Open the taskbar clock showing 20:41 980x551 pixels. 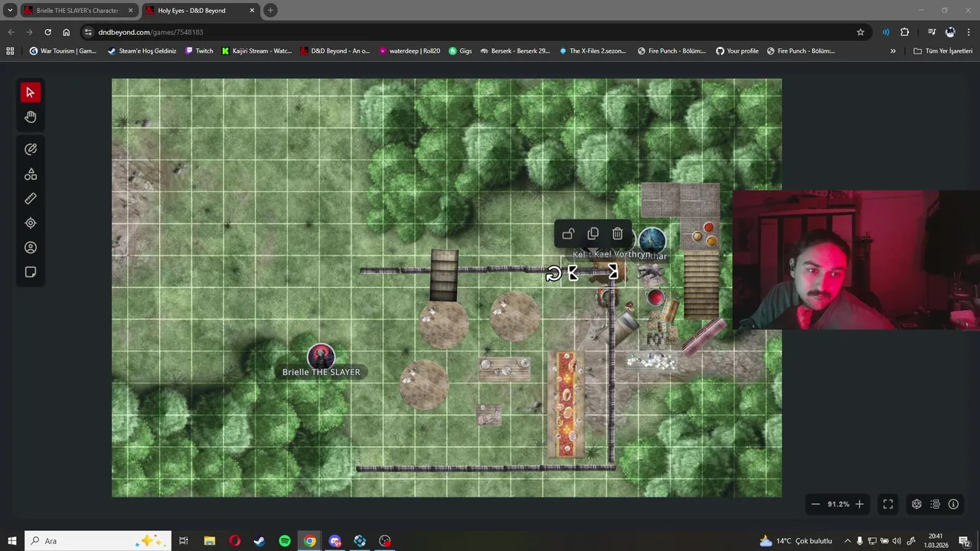tap(935, 541)
